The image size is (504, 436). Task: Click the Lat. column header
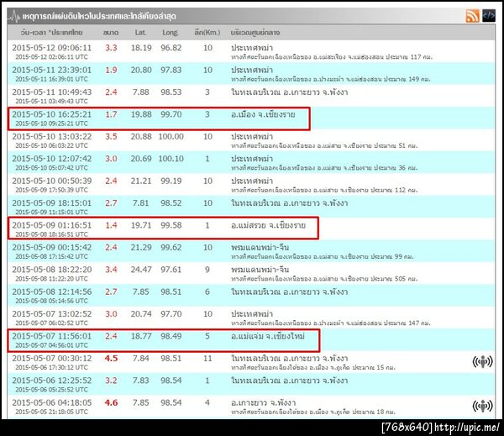coord(141,33)
